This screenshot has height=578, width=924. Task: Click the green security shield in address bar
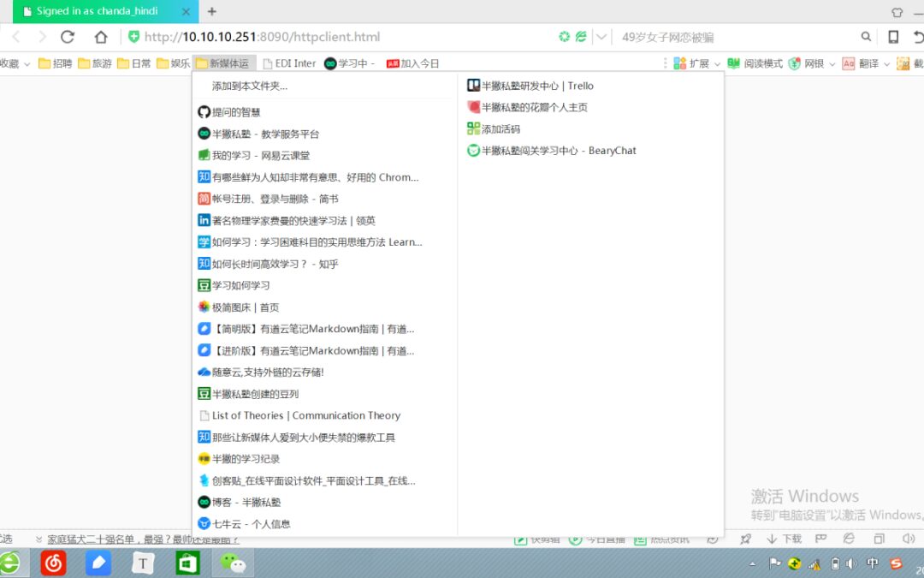tap(133, 37)
